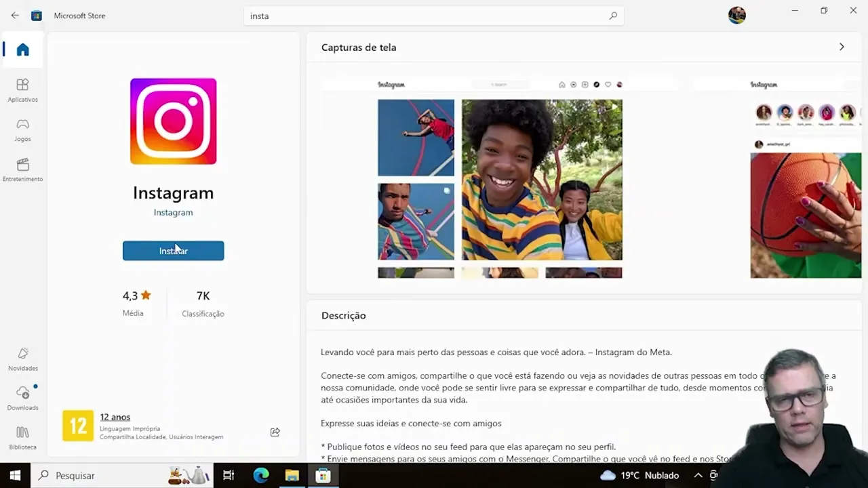Screen dimensions: 868x488
Task: Click Microsoft Store taskbar icon
Action: [323, 475]
